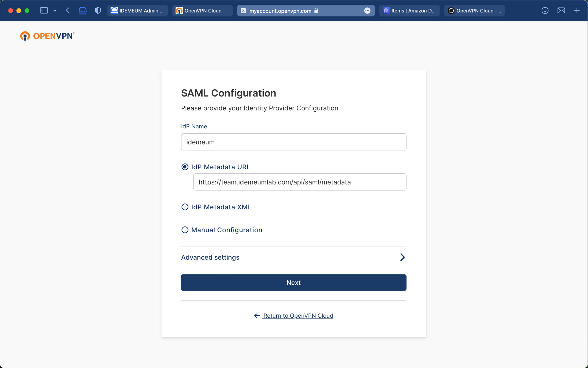This screenshot has width=588, height=368.
Task: Switch to the OpenVPN Cloud tab
Action: coord(203,11)
